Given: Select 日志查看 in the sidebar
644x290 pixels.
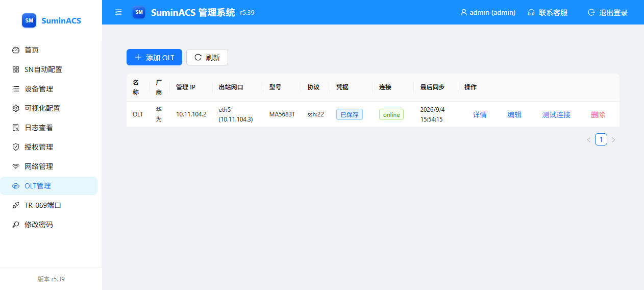Looking at the screenshot, I should click(x=49, y=128).
